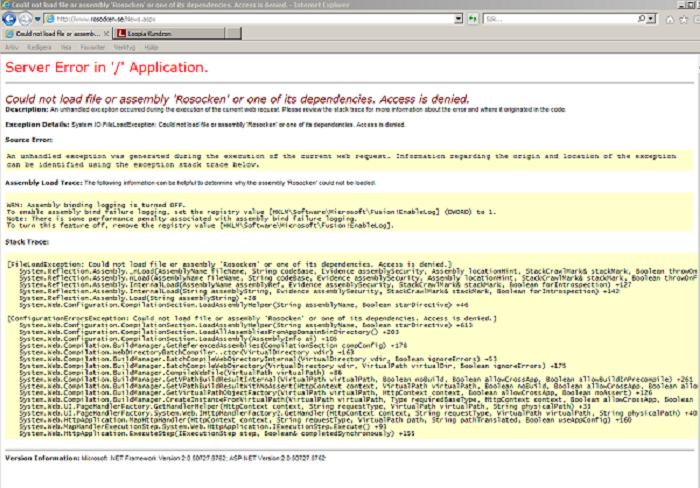Image resolution: width=700 pixels, height=488 pixels.
Task: Click the magnifier search icon
Action: click(641, 19)
